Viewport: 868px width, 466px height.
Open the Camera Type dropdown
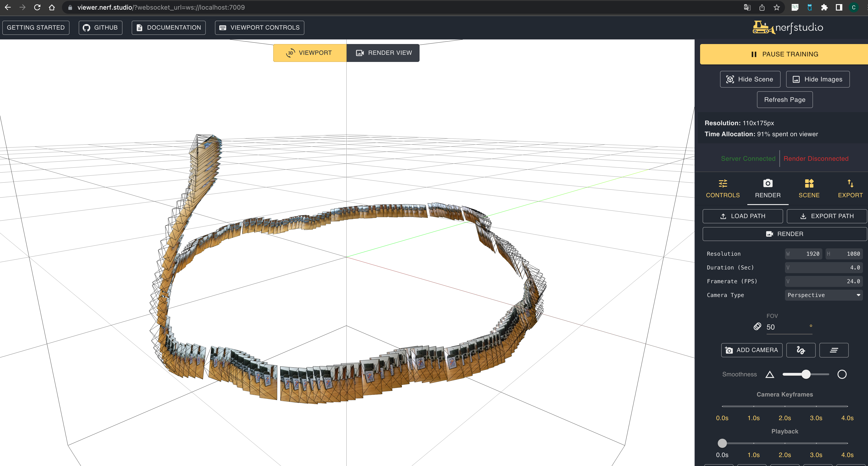tap(823, 295)
